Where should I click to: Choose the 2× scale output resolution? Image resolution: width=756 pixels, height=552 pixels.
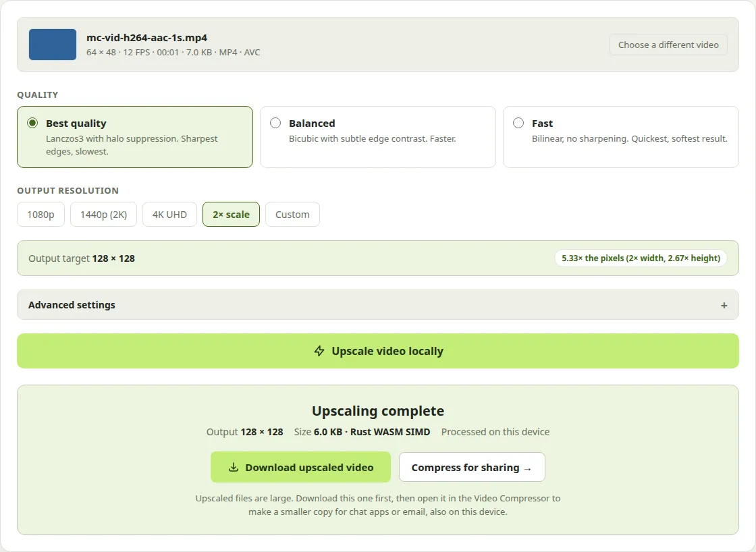[x=231, y=214]
